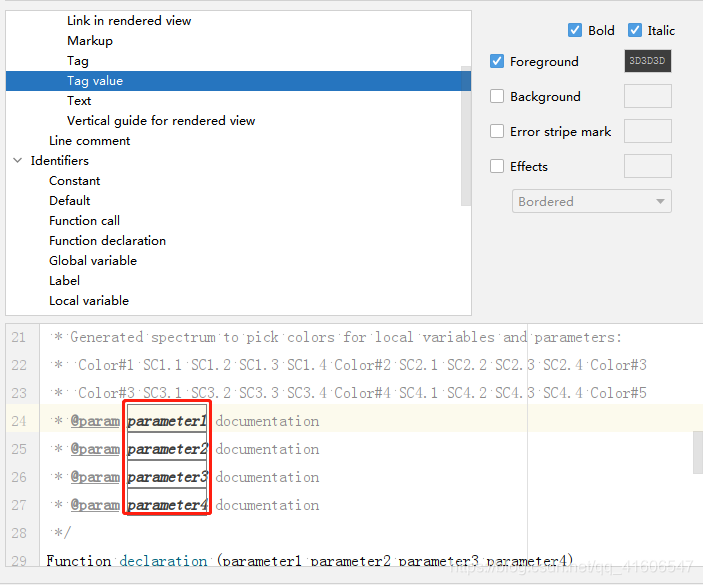The width and height of the screenshot is (703, 585).
Task: Click the preview editor scrollbar thumb
Action: (x=698, y=452)
